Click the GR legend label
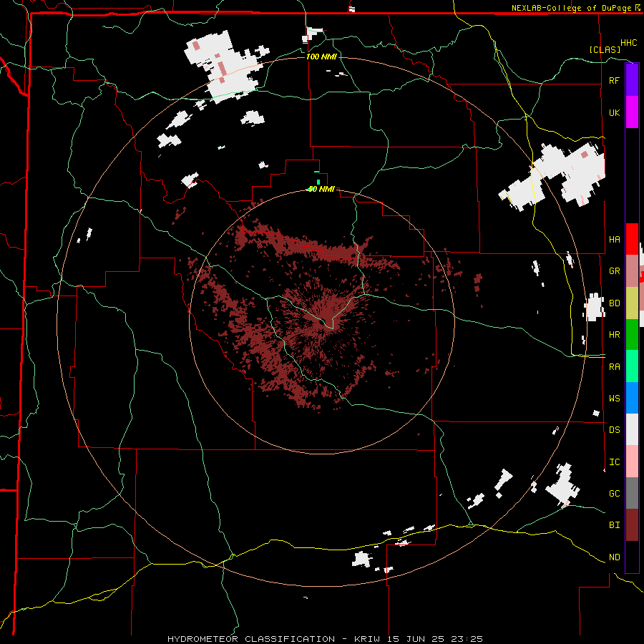 click(614, 271)
